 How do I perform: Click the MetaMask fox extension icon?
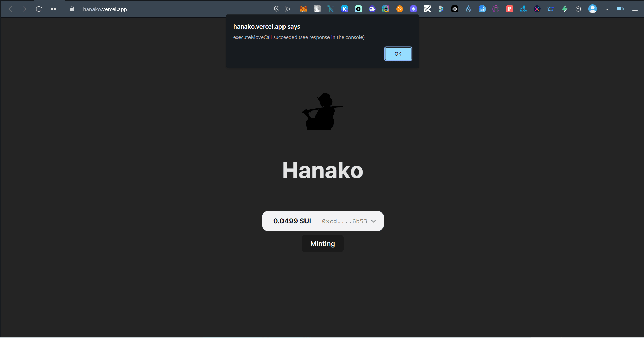[303, 9]
